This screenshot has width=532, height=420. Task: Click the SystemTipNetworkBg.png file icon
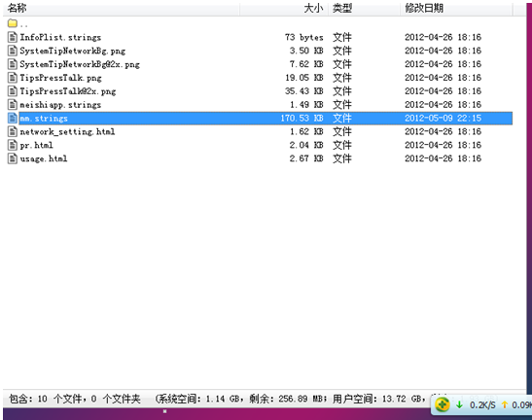13,51
